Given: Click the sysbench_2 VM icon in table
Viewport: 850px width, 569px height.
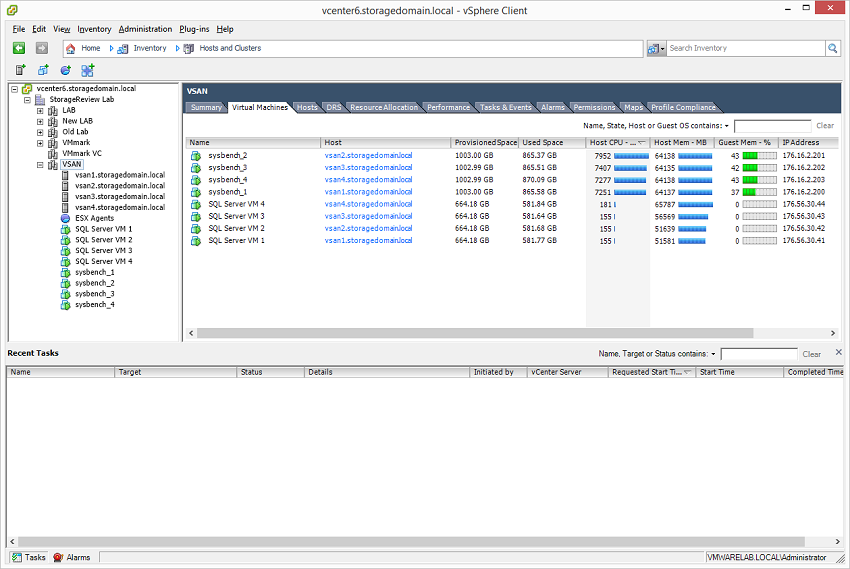Looking at the screenshot, I should point(196,156).
